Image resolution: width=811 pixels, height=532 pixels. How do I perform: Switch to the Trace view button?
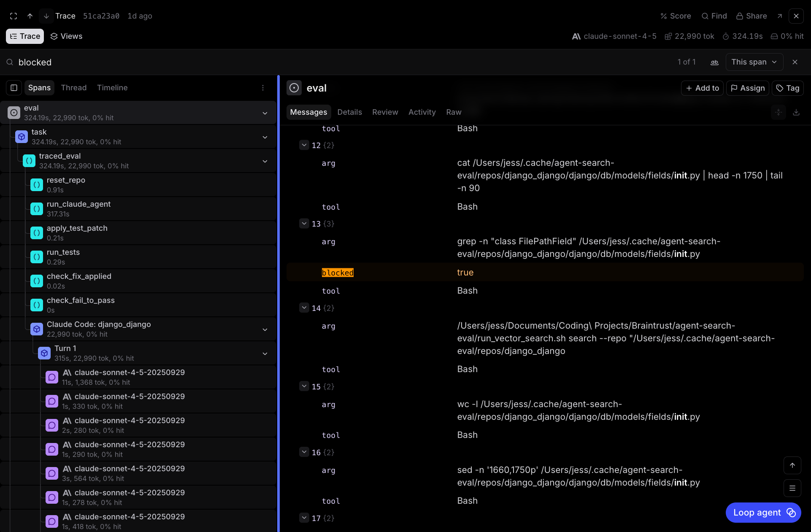[25, 36]
